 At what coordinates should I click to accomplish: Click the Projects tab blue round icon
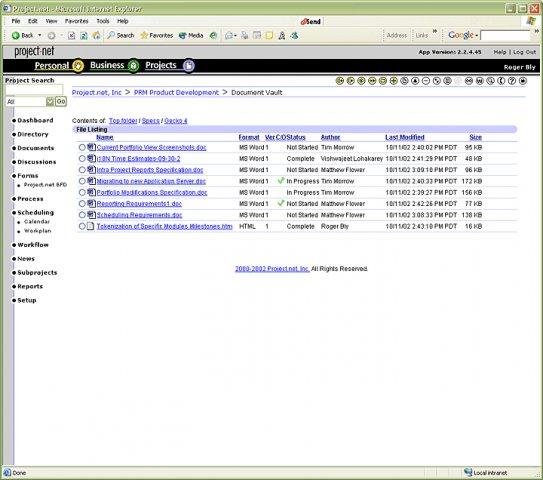189,65
